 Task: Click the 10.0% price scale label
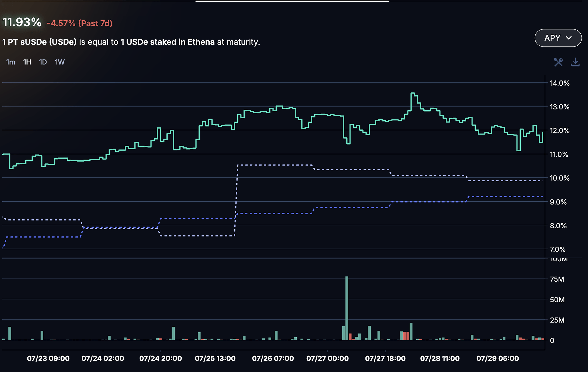click(x=559, y=178)
